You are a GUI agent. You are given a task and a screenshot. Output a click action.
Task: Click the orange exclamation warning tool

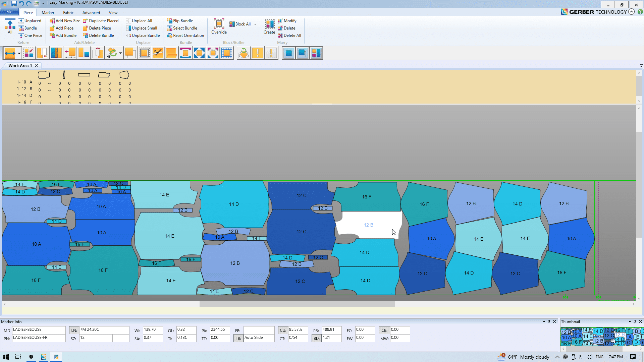[258, 53]
